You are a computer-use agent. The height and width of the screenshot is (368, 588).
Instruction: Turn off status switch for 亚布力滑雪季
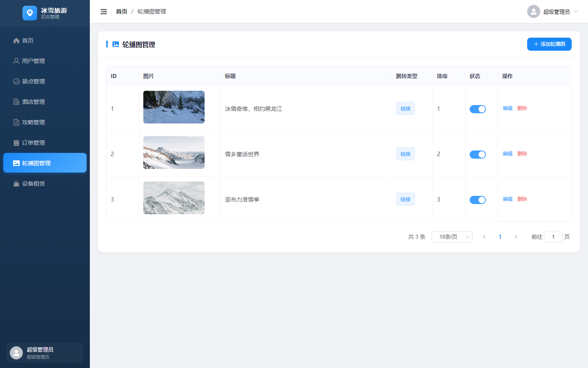[x=478, y=200]
